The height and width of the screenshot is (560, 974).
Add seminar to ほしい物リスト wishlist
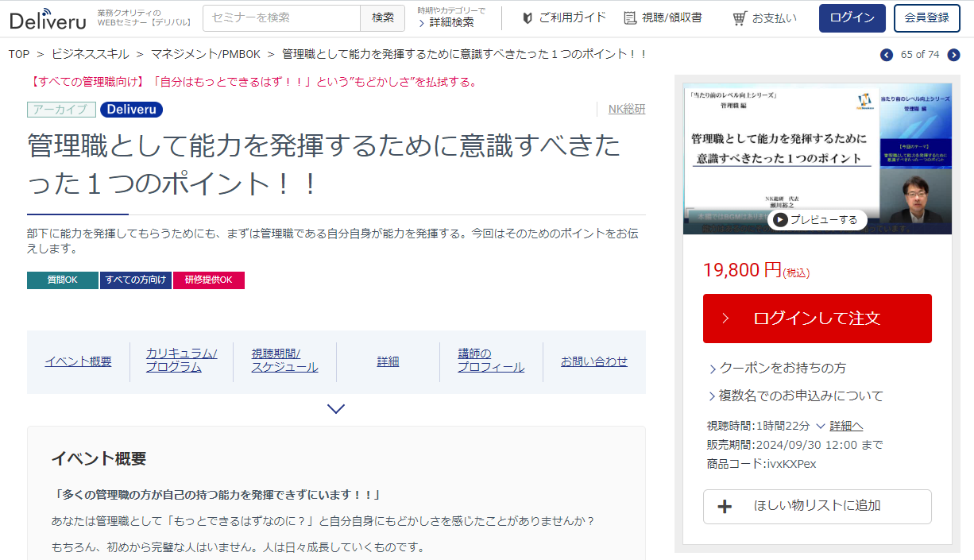(817, 506)
